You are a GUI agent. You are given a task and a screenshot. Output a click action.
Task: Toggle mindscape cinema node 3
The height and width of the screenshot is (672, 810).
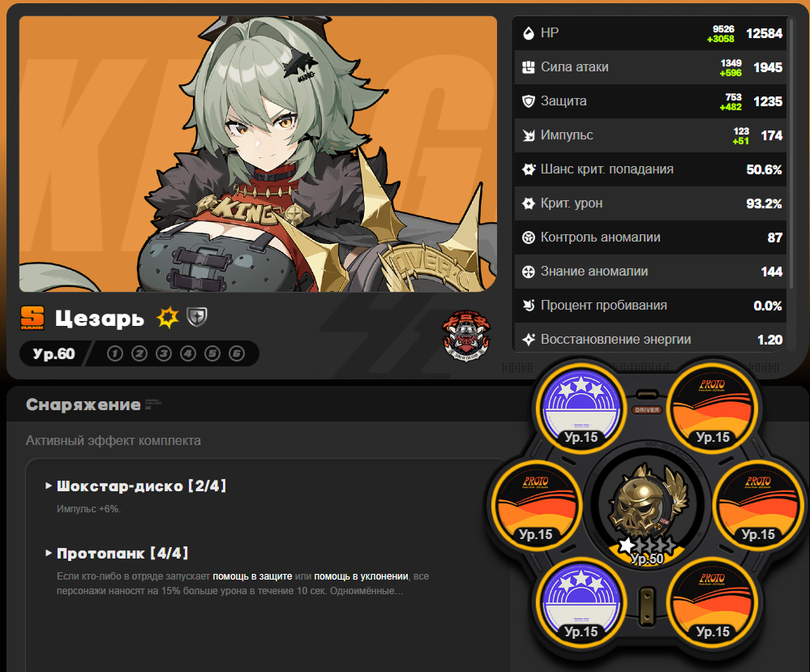(164, 353)
